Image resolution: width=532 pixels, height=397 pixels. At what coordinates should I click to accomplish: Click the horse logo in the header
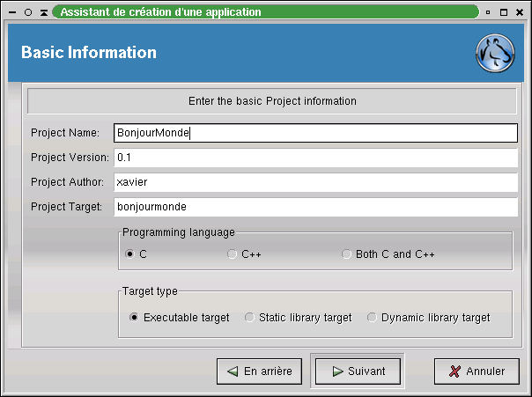tap(494, 53)
